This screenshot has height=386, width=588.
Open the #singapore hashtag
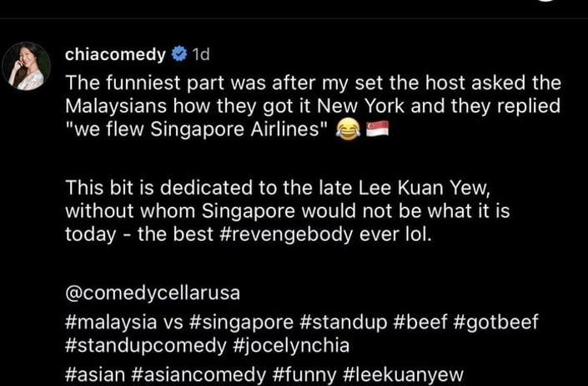tap(242, 323)
